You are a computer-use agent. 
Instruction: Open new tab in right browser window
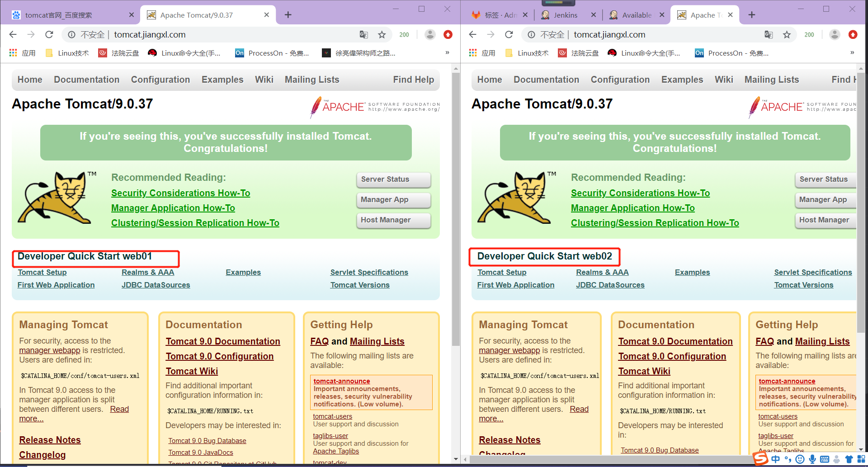click(x=752, y=15)
